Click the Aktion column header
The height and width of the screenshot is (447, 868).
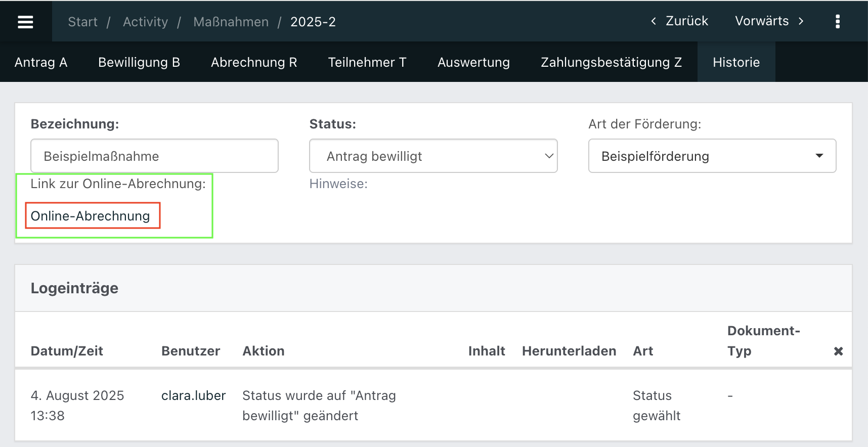(264, 351)
